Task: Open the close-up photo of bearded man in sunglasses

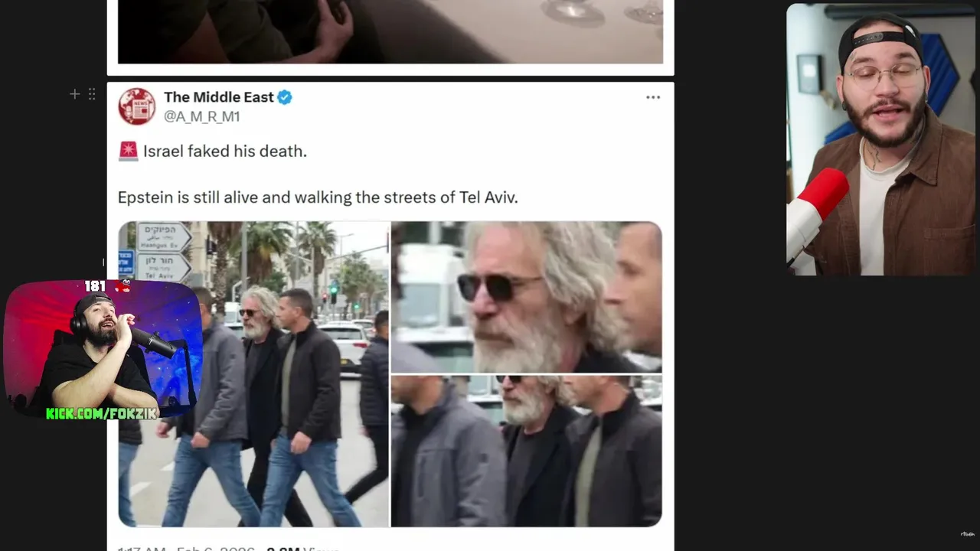Action: [x=527, y=296]
